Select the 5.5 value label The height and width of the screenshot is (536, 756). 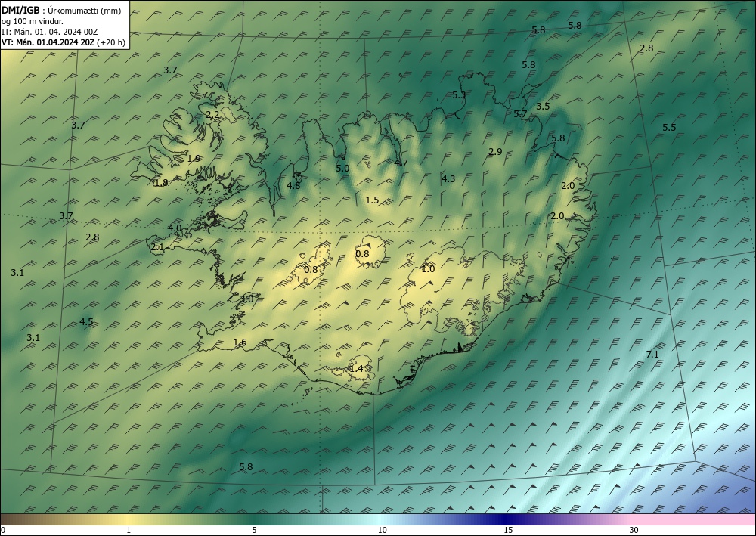[669, 128]
